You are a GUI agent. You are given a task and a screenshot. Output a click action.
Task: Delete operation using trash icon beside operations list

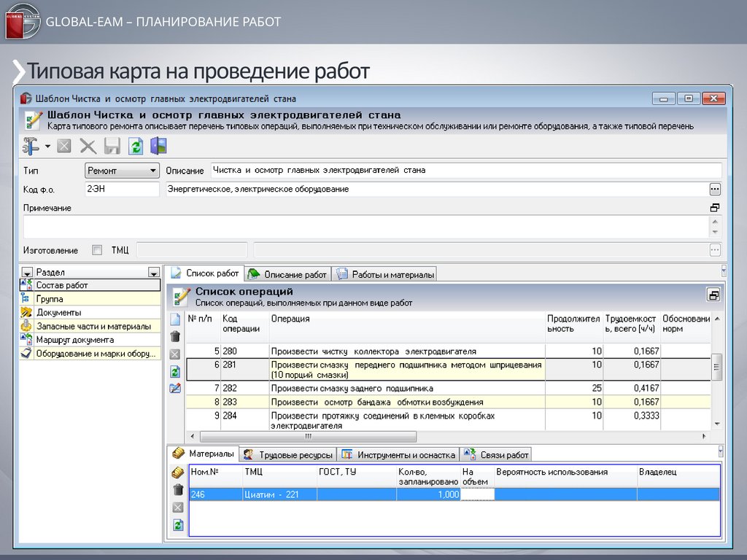[x=175, y=336]
